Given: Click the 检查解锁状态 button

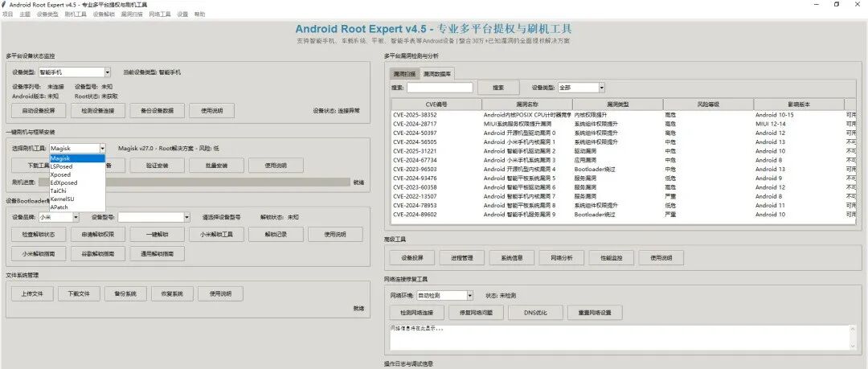Looking at the screenshot, I should (39, 235).
